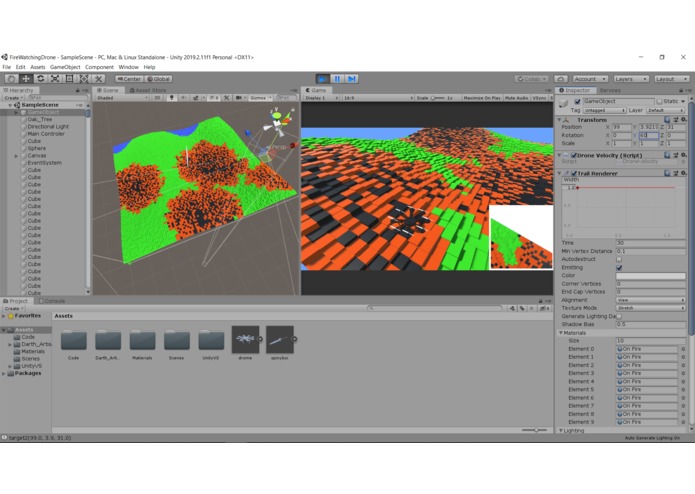Toggle 2D mode in Scene view
The width and height of the screenshot is (695, 494).
point(157,97)
